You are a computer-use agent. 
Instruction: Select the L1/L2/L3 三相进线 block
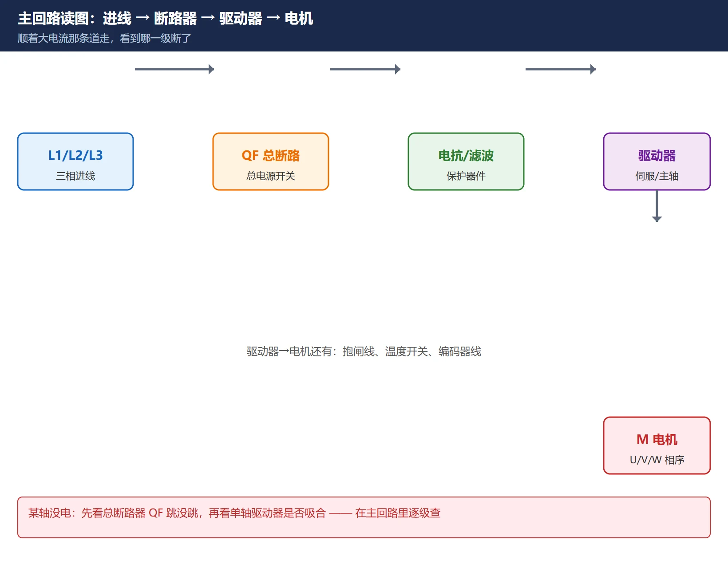(75, 162)
